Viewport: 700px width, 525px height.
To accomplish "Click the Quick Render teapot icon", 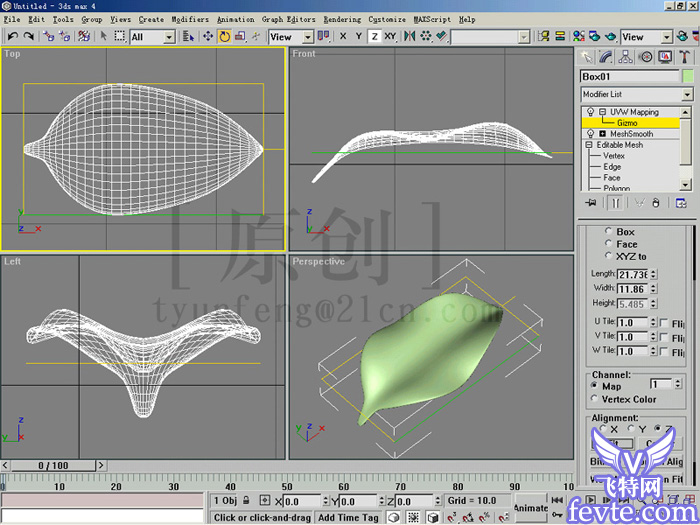I will [611, 36].
